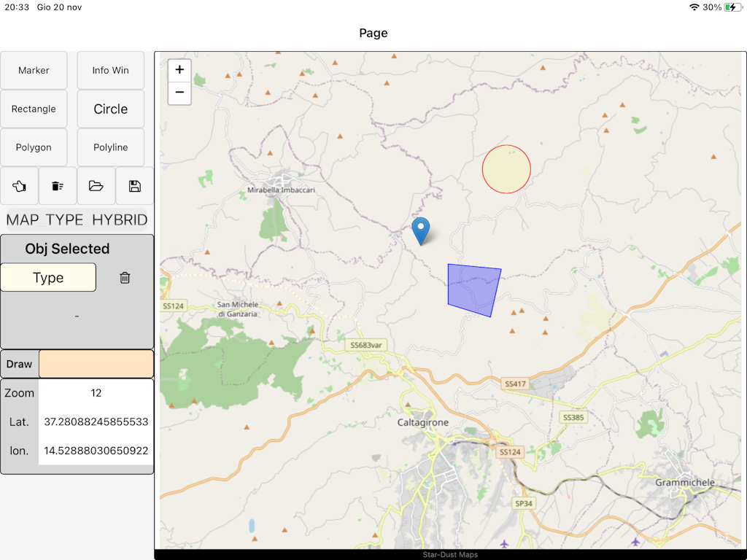Screen dimensions: 747x560
Task: Click the Grammichele town label
Action: pos(684,483)
